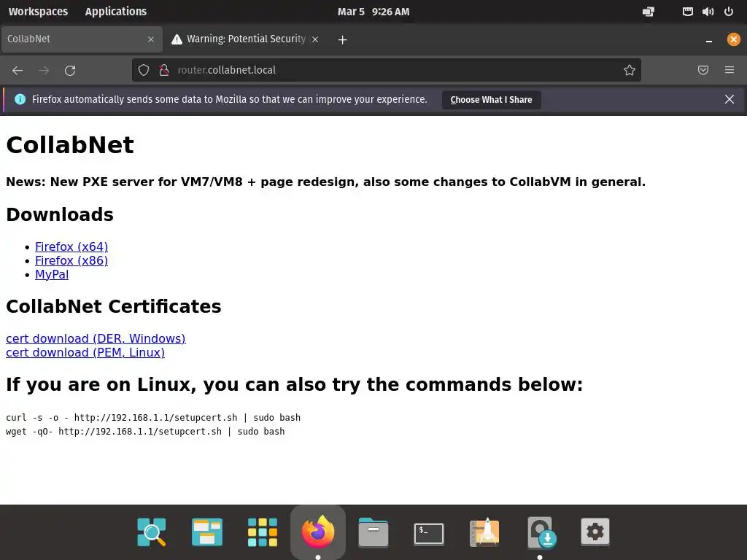Focus the router.collabnet.local address bar
Image resolution: width=747 pixels, height=560 pixels.
coord(386,70)
